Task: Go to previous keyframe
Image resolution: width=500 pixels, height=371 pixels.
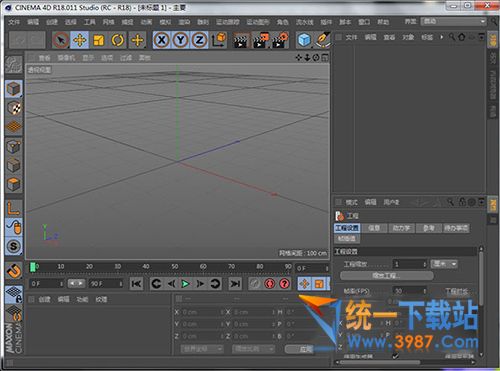Action: 157,284
